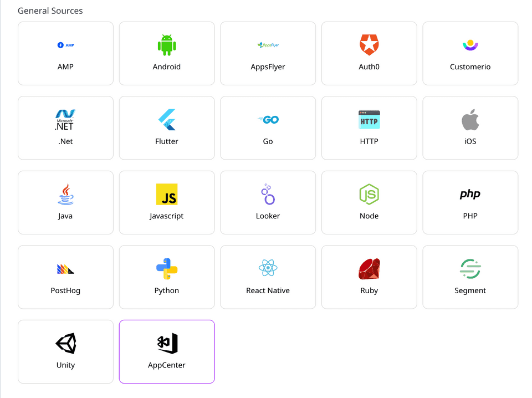Click the Node.js hexagon icon

coord(369,194)
